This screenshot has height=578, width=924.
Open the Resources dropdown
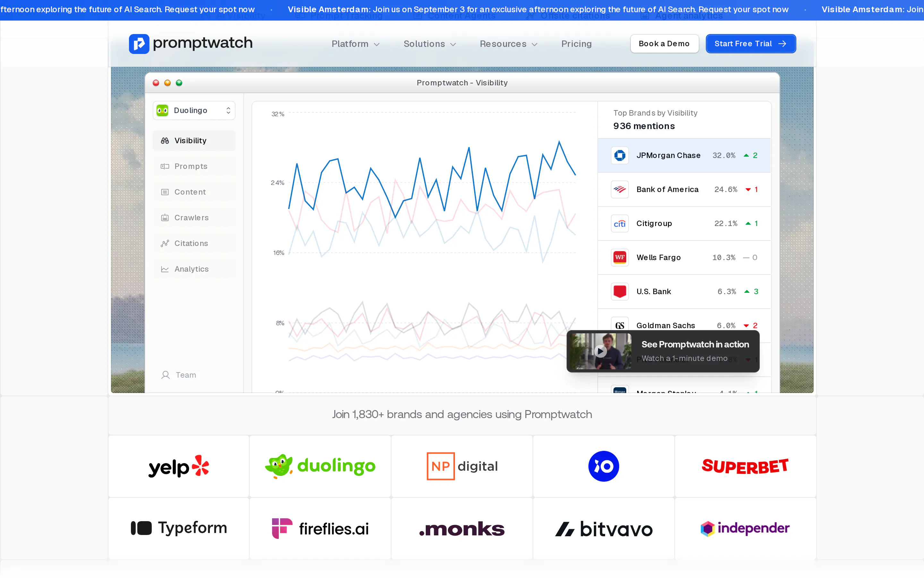[509, 44]
